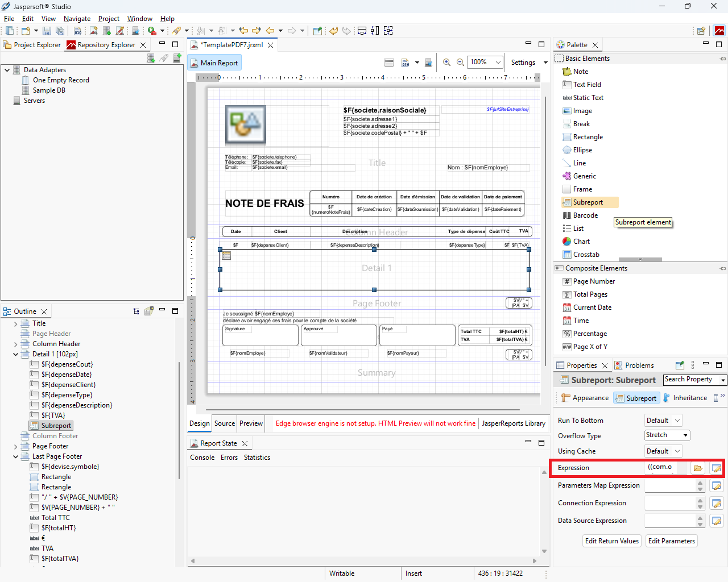Screen dimensions: 728x582
Task: Click the Edit Parameters button
Action: point(672,541)
